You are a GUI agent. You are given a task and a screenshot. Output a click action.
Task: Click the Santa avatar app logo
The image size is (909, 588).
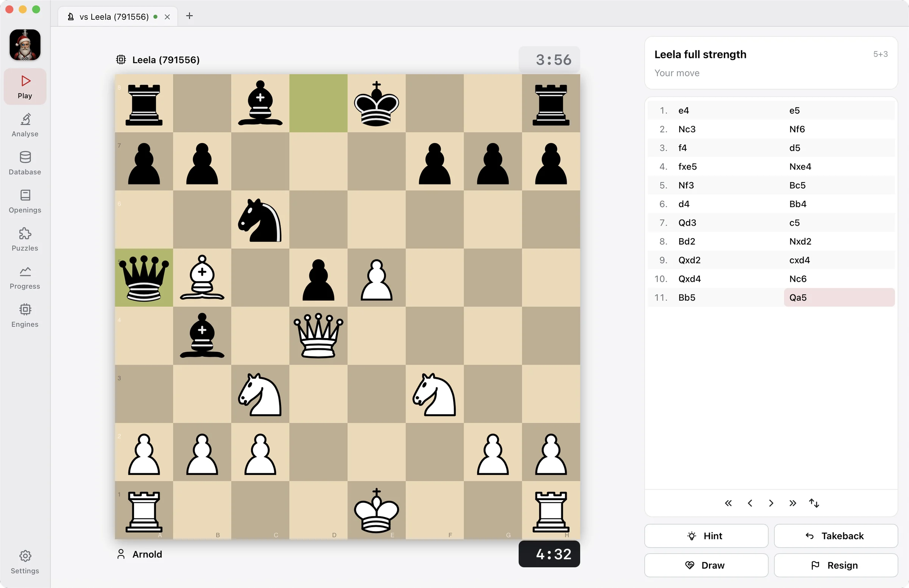[25, 45]
